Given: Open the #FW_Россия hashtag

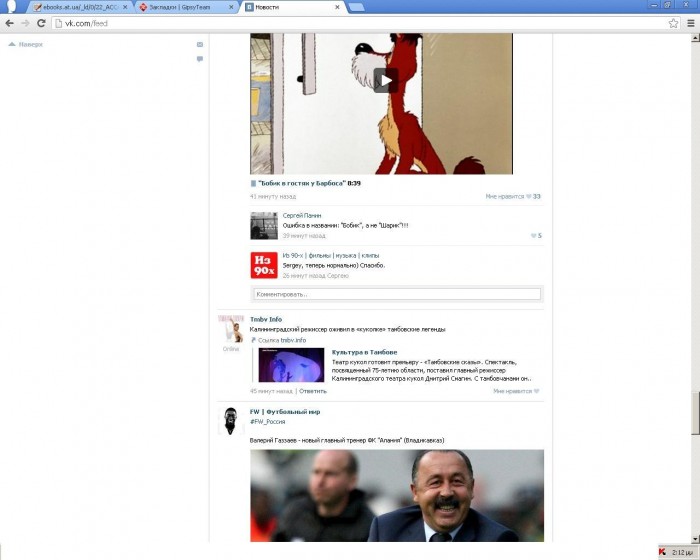Looking at the screenshot, I should coord(267,421).
